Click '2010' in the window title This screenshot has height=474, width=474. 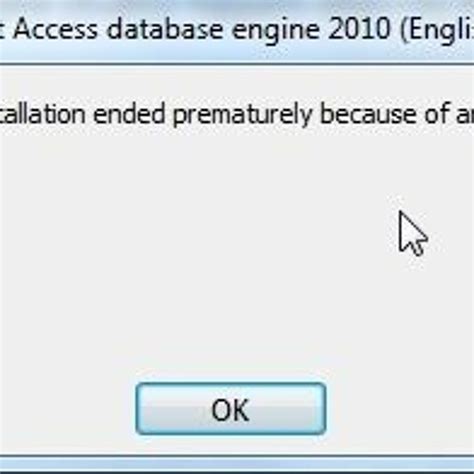point(359,29)
